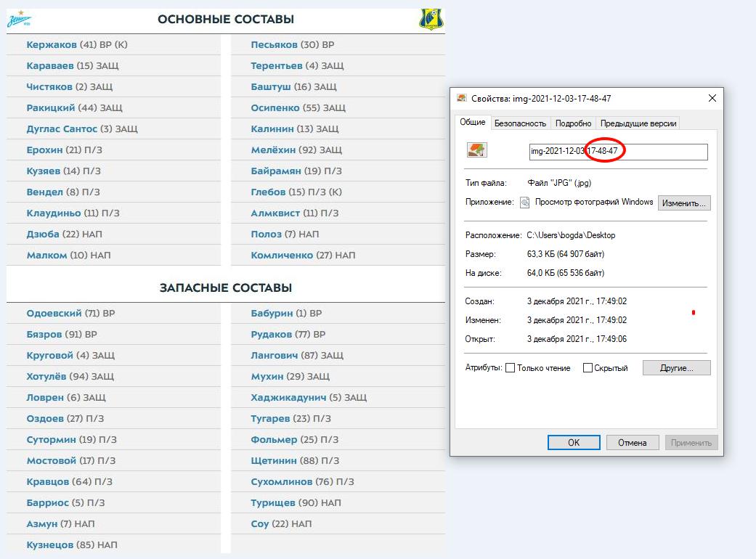Viewport: 756px width, 559px height.
Task: Switch to Предыдущие версии tab
Action: [638, 123]
